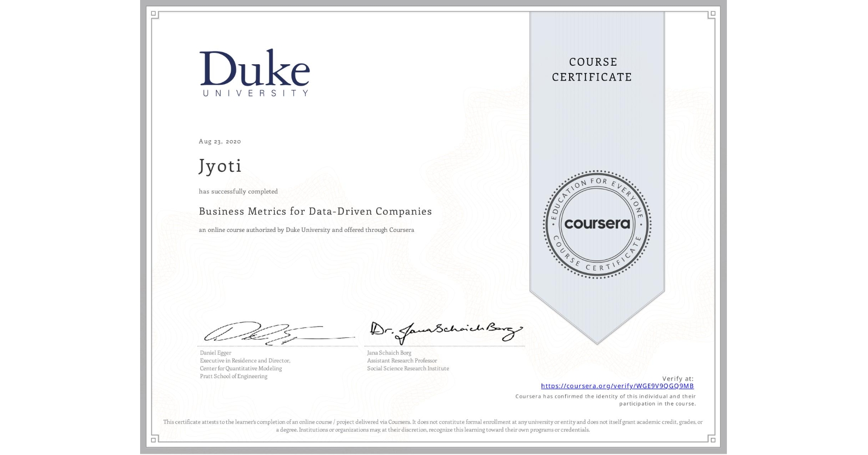
Task: Click the 'authorized by Duke University' line
Action: 307,230
